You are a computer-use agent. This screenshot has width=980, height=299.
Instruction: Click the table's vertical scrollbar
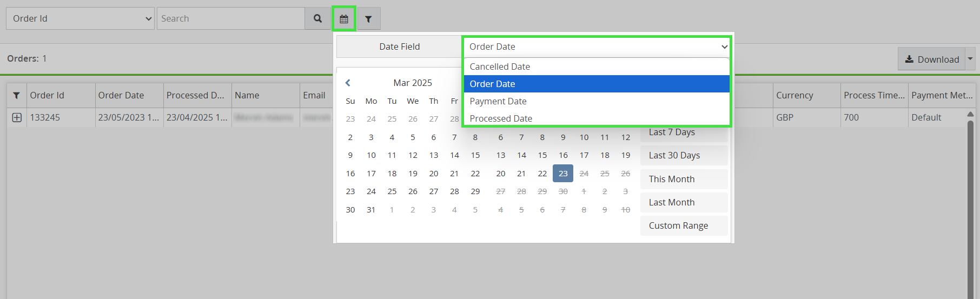[970, 205]
